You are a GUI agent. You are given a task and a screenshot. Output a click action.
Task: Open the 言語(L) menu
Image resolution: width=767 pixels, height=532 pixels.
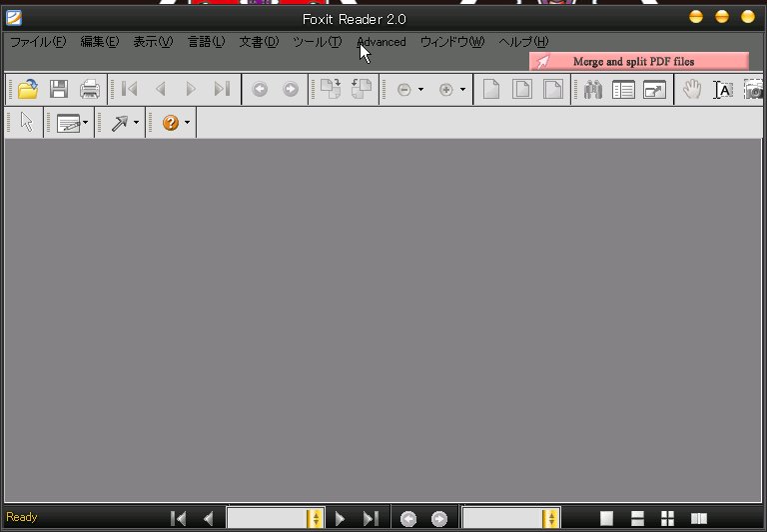(x=207, y=42)
